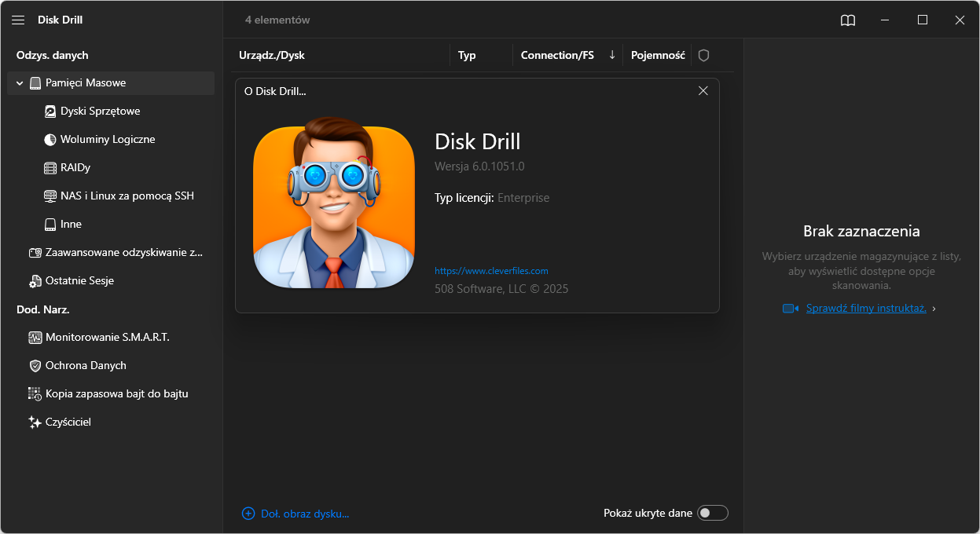The width and height of the screenshot is (980, 534).
Task: Open Kopia zapasowa bajt do bajtu
Action: 118,394
